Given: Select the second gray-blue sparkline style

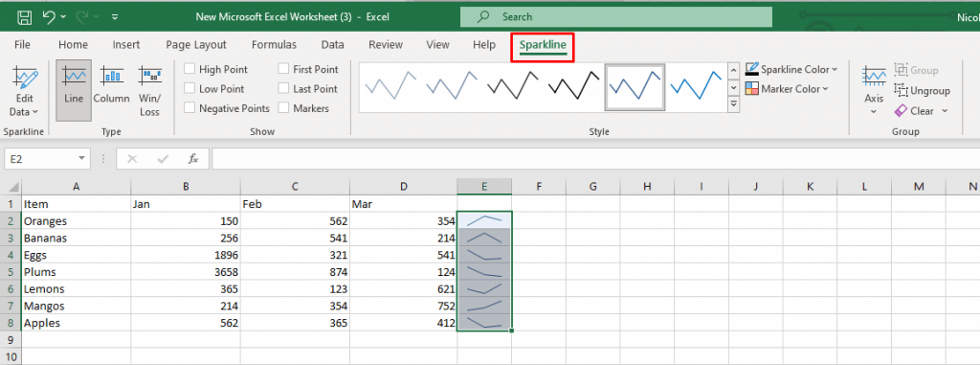Looking at the screenshot, I should (452, 86).
